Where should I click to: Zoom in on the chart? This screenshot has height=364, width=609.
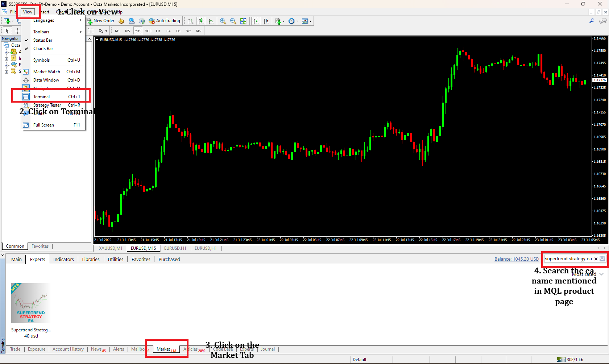pyautogui.click(x=223, y=21)
